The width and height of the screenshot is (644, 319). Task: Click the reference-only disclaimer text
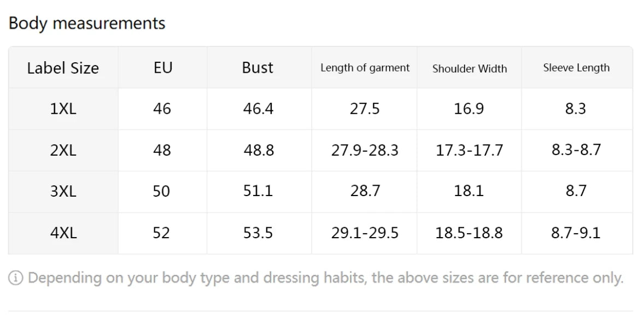pos(325,278)
